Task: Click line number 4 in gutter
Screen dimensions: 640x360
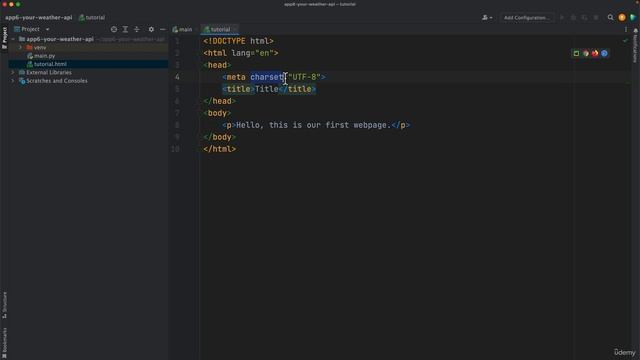Action: tap(177, 77)
